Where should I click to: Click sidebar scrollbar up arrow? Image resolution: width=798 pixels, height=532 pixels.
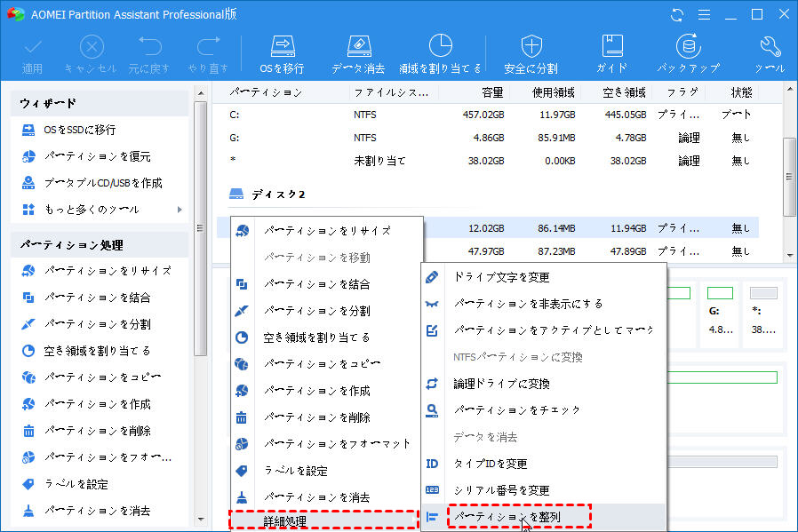click(x=201, y=93)
